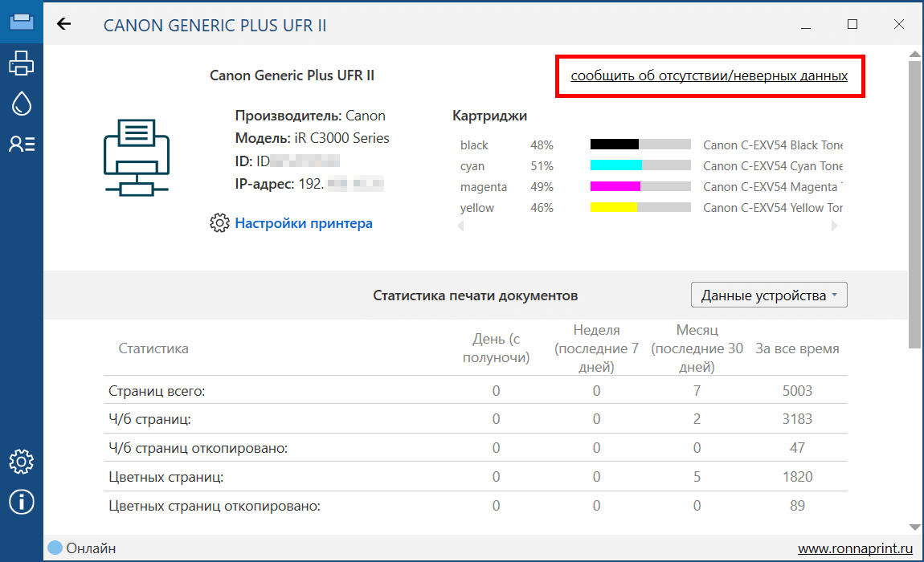Open the printers section in the sidebar
This screenshot has width=924, height=562.
pos(21,63)
